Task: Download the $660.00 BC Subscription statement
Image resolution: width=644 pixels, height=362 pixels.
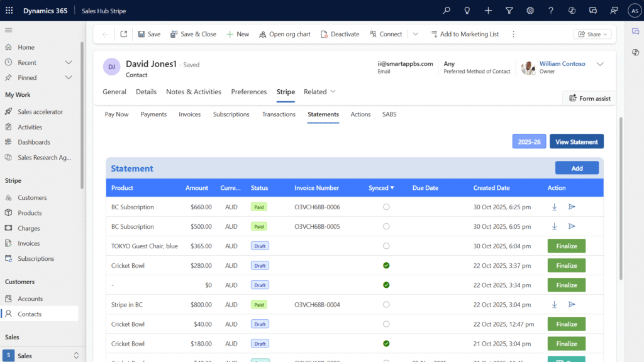Action: pyautogui.click(x=554, y=207)
